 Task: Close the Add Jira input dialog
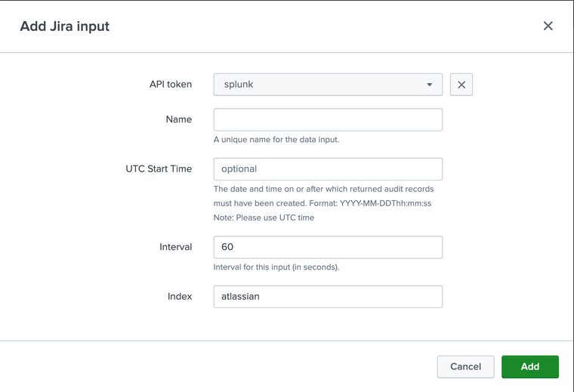(x=548, y=26)
